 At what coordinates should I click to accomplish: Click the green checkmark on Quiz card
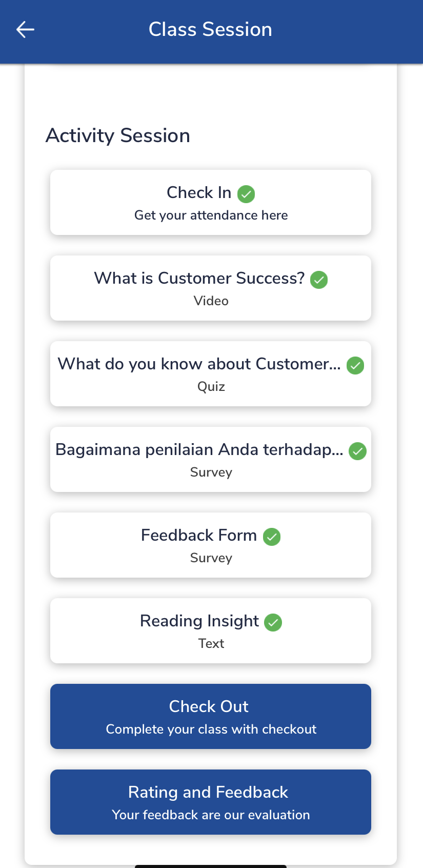click(x=355, y=365)
